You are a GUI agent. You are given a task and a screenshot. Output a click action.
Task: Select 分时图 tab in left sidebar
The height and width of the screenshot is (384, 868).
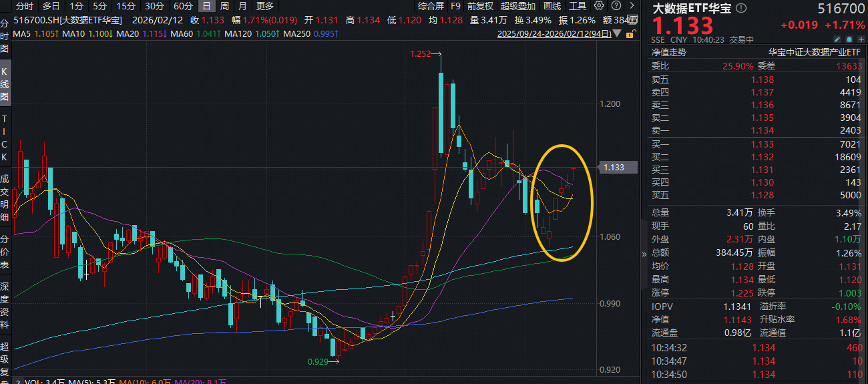click(x=5, y=37)
